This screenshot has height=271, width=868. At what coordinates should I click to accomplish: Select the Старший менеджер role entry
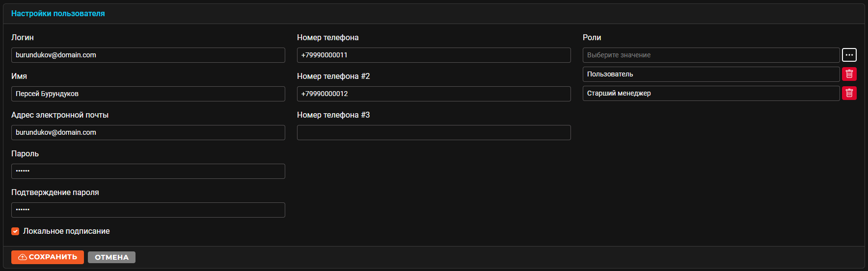[x=711, y=93]
